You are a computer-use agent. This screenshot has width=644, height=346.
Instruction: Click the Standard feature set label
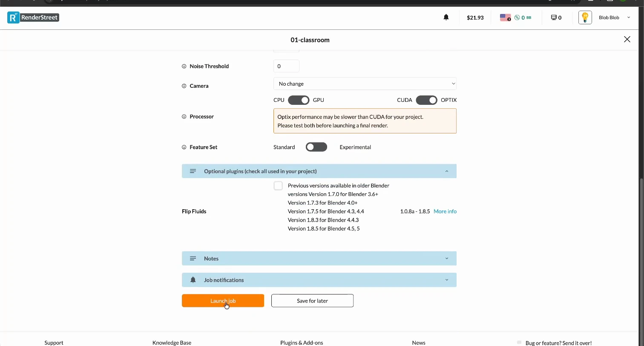click(x=284, y=147)
